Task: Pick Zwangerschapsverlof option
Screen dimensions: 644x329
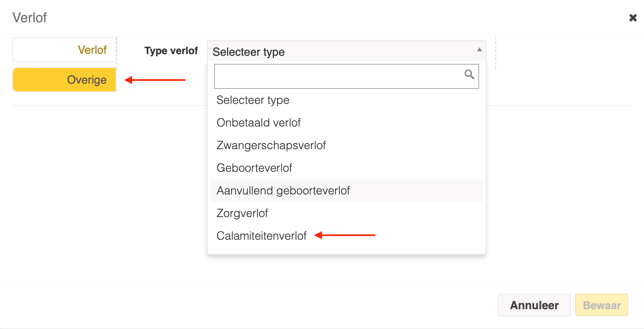Action: (346, 146)
